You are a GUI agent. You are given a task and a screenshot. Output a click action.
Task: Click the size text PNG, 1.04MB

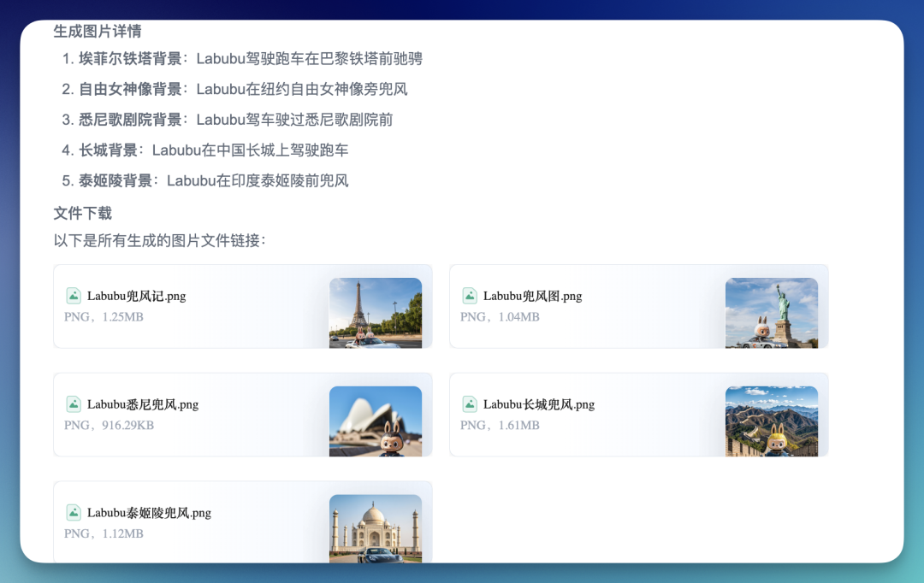coord(500,317)
